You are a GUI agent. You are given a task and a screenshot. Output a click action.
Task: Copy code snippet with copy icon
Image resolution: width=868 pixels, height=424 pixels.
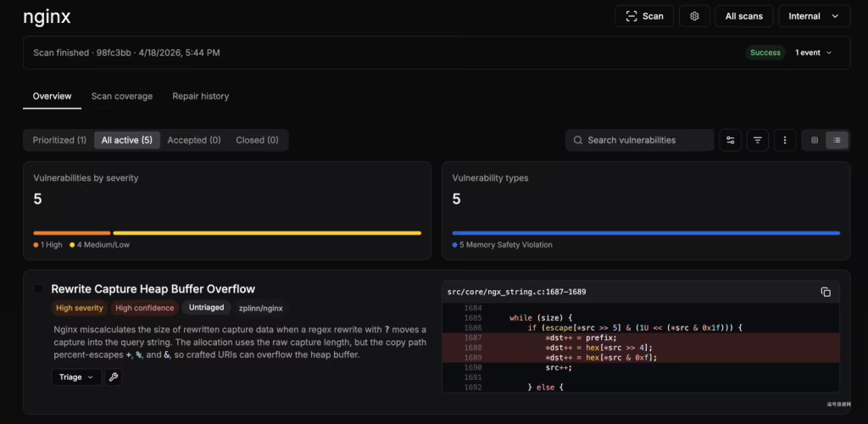(x=826, y=292)
